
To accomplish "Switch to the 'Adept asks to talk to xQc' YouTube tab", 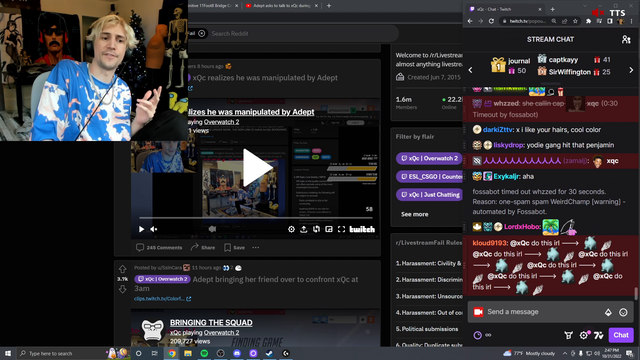I will [x=282, y=6].
